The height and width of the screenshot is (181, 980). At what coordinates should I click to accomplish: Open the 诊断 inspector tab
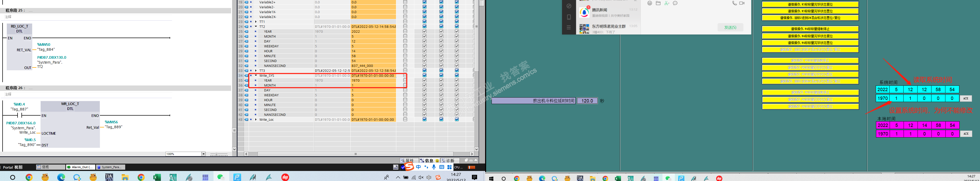[450, 160]
